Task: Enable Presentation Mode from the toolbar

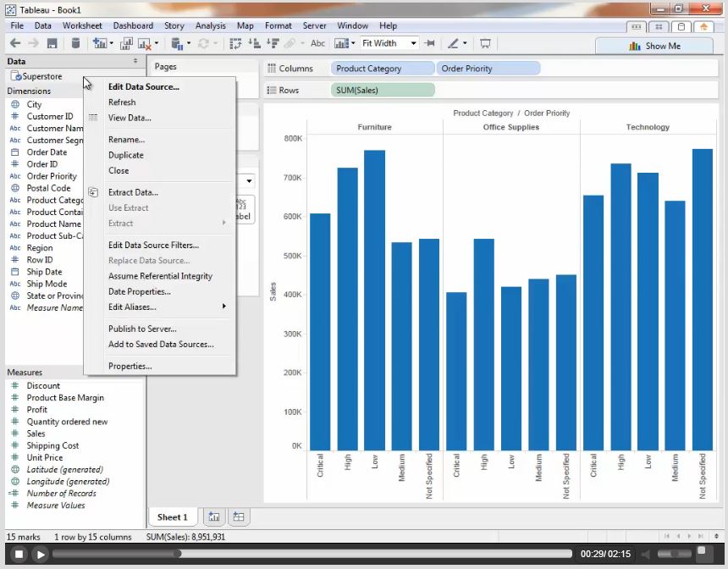Action: (x=486, y=42)
